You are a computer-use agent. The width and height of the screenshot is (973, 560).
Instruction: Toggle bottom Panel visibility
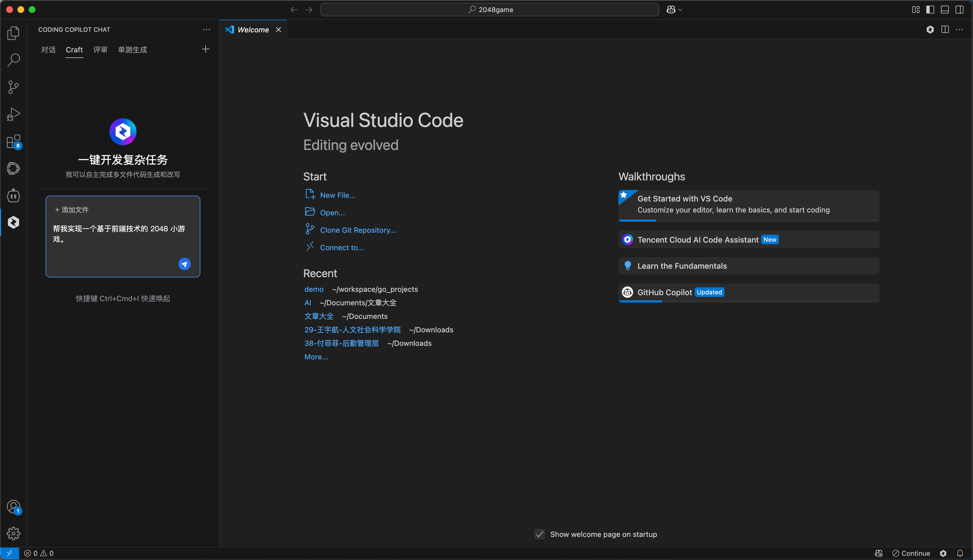[x=945, y=10]
